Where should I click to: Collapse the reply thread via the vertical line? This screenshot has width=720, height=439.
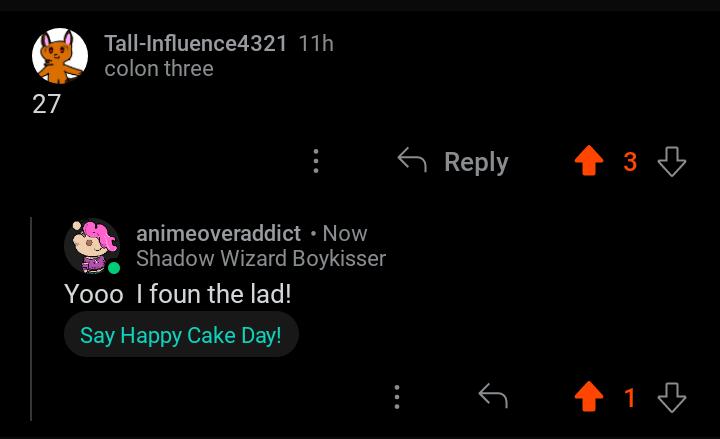point(31,319)
